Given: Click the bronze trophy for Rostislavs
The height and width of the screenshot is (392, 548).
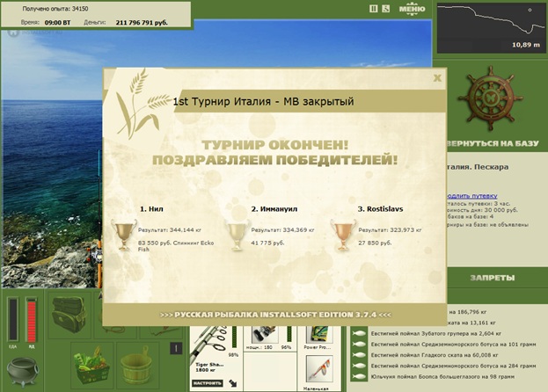Looking at the screenshot, I should click(x=343, y=234).
